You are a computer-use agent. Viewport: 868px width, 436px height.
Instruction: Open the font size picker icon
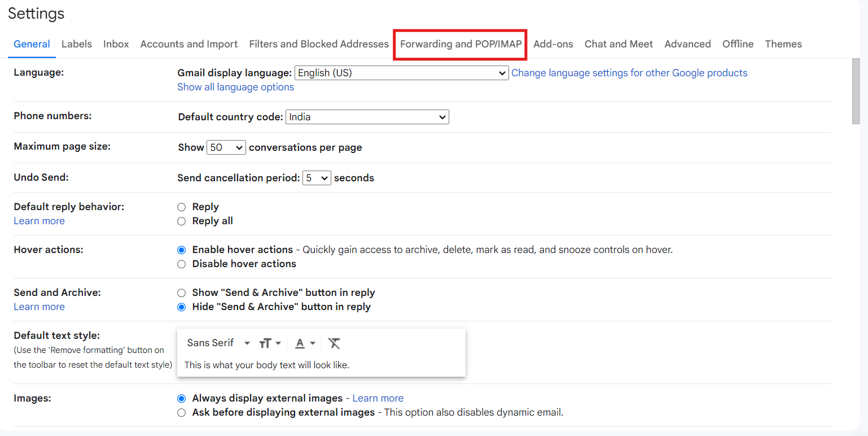pos(270,343)
